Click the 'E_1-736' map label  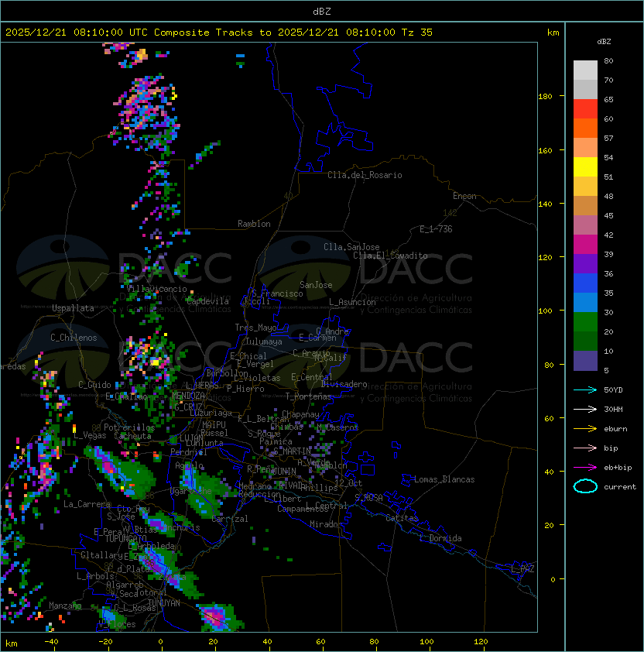click(436, 229)
